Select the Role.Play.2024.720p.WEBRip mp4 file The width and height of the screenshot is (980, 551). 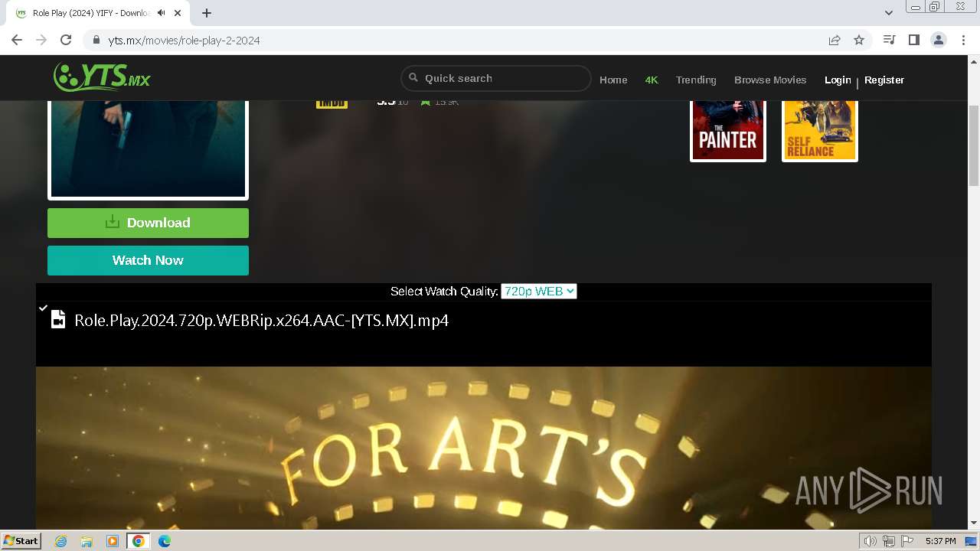[x=261, y=320]
